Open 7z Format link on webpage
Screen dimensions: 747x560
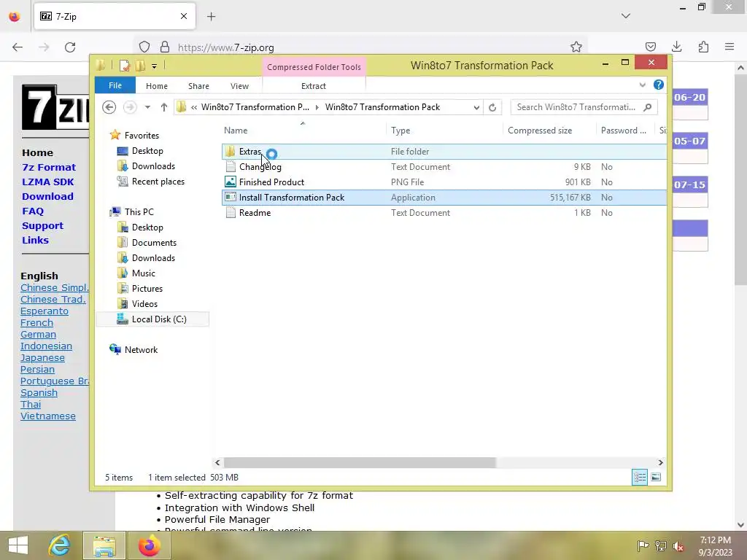(49, 167)
